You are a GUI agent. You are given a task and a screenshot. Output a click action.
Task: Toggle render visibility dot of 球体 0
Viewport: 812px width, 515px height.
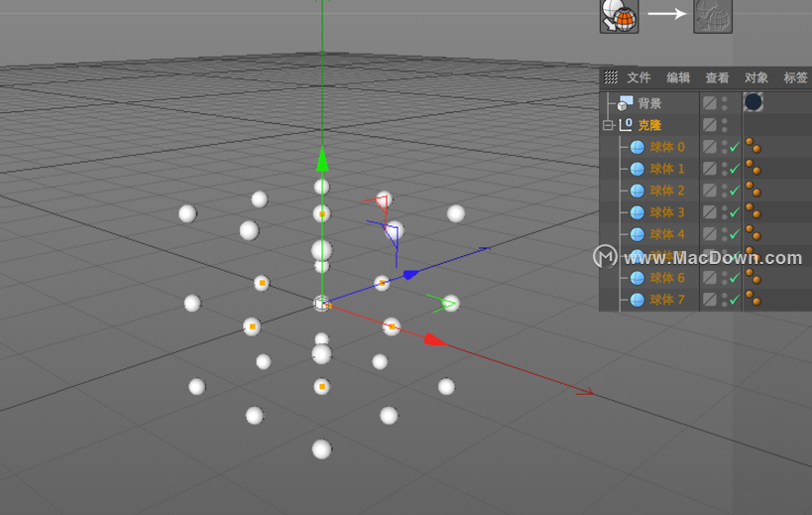(725, 151)
